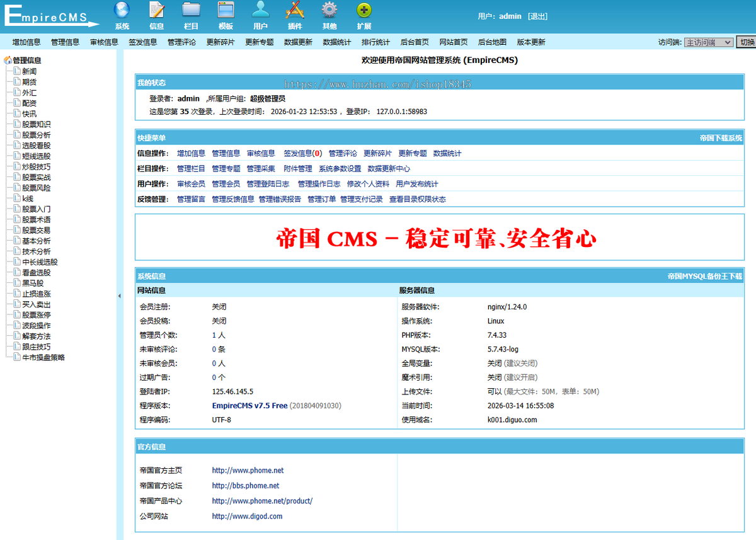Open 修改个人资料 quick link
The image size is (756, 540).
[368, 184]
